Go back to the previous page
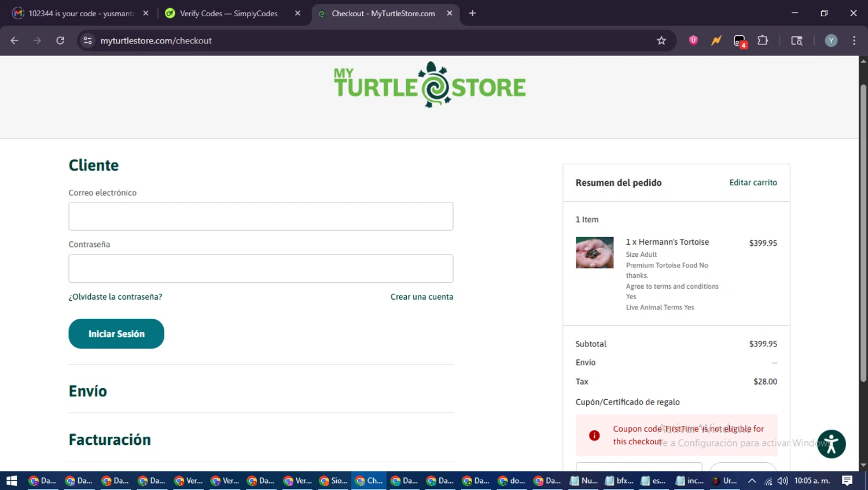This screenshot has width=868, height=490. [x=14, y=40]
